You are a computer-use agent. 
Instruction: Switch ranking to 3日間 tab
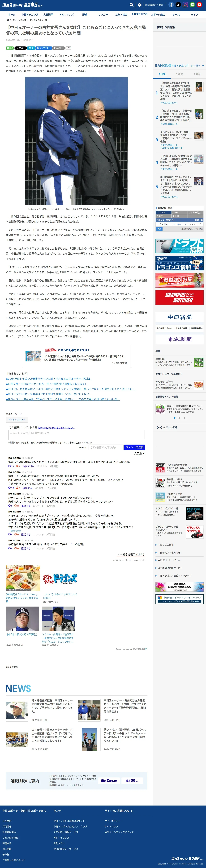[x=162, y=74]
